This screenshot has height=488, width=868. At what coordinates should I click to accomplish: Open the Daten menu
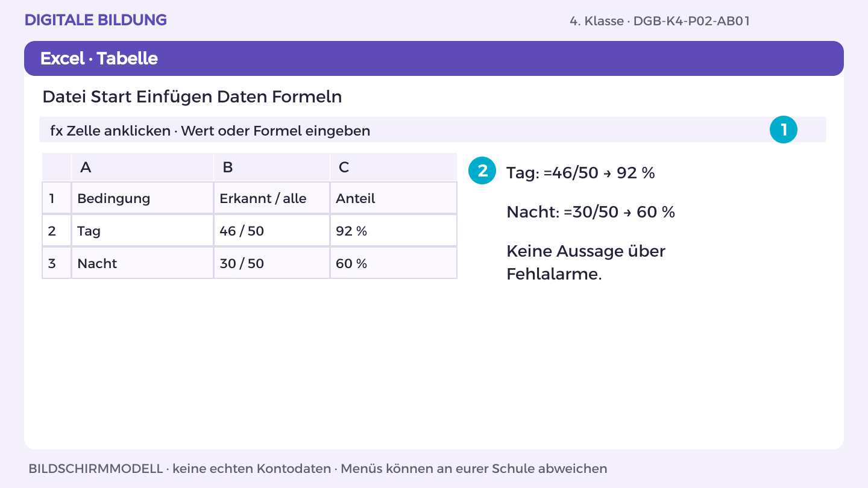click(x=242, y=96)
